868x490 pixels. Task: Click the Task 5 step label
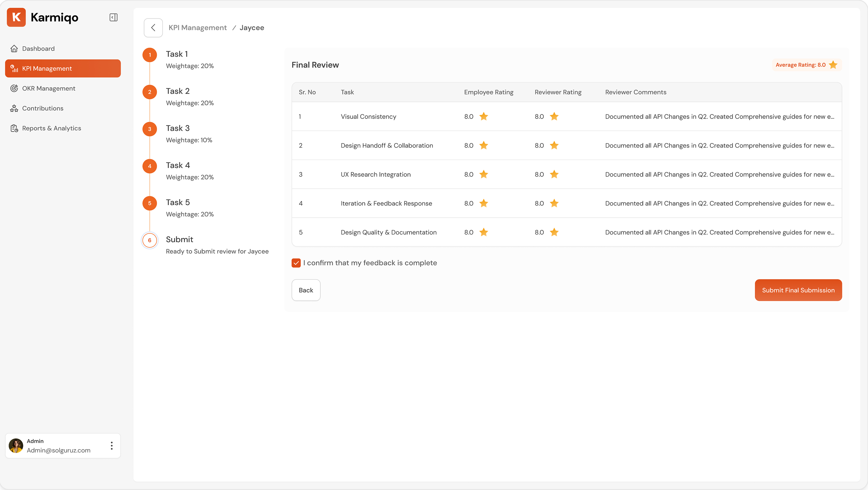[x=178, y=202]
